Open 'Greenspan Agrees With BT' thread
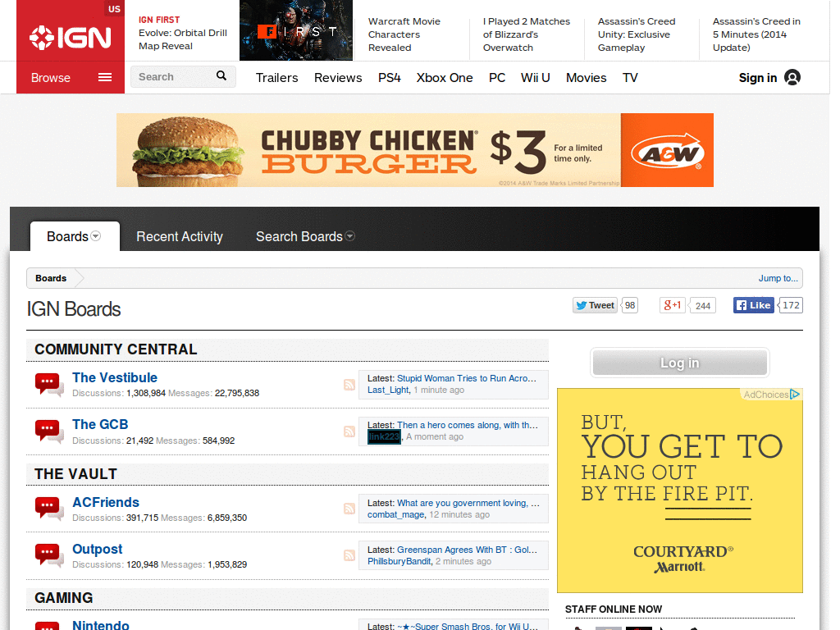The width and height of the screenshot is (840, 630). (467, 550)
